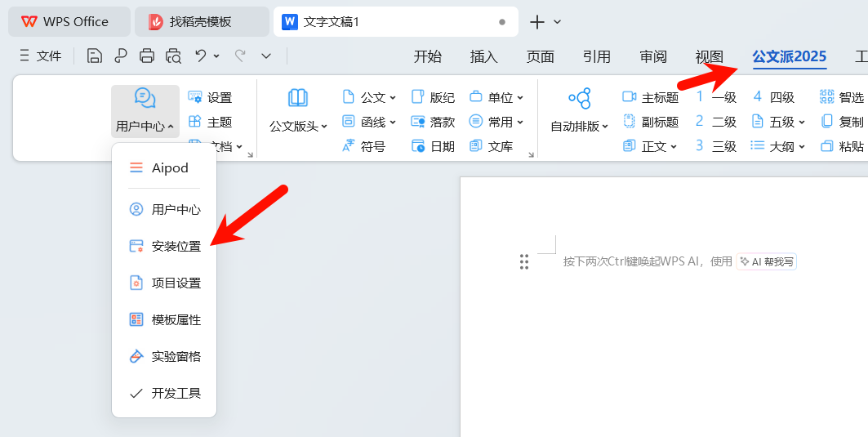Viewport: 868px width, 437px height.
Task: Switch to the 页面 ribbon tab
Action: (541, 56)
